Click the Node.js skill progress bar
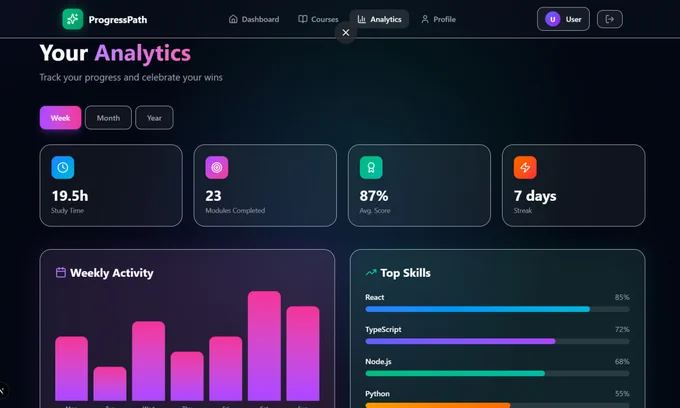680x408 pixels. click(x=497, y=373)
